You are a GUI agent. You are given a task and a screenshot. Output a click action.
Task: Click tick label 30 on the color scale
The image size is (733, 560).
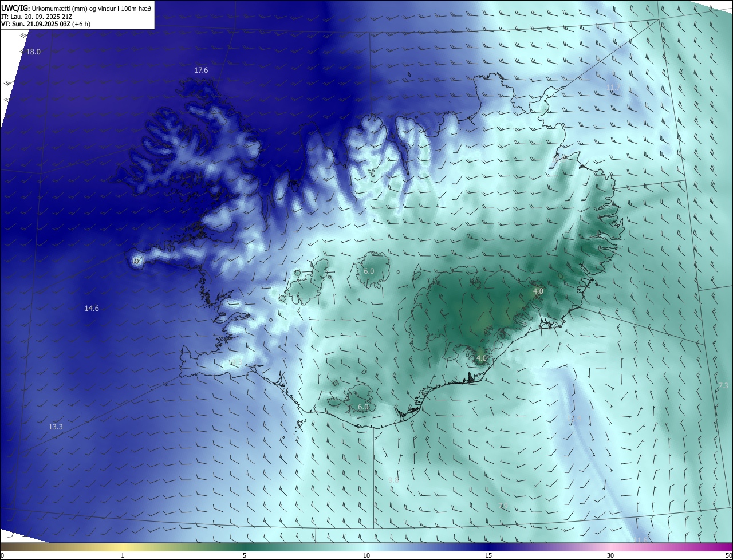tap(610, 555)
